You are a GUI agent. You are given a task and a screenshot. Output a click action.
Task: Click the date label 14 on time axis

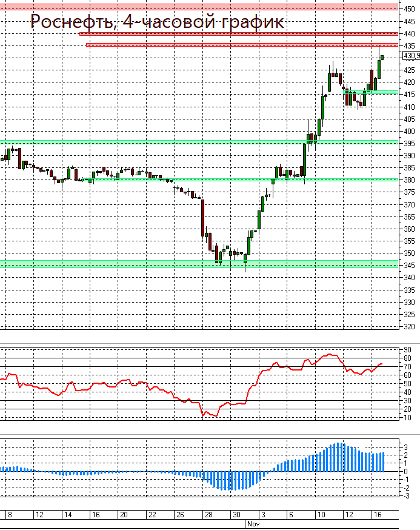pyautogui.click(x=68, y=515)
